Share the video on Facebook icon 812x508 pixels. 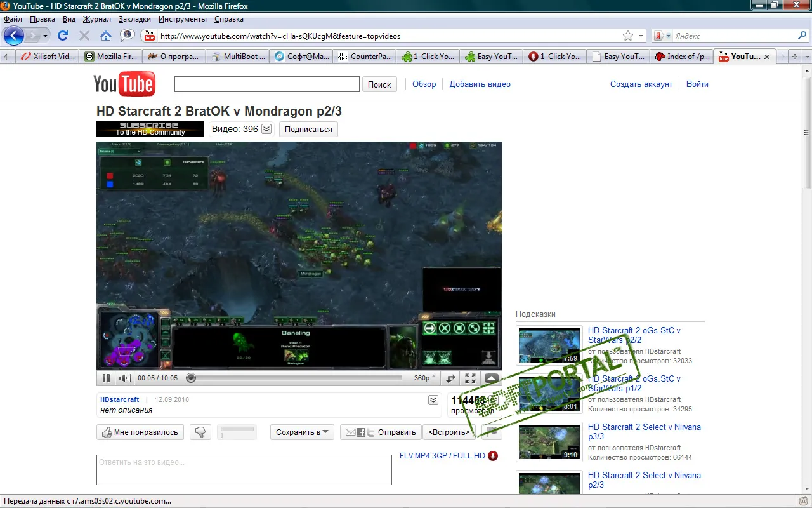click(361, 432)
